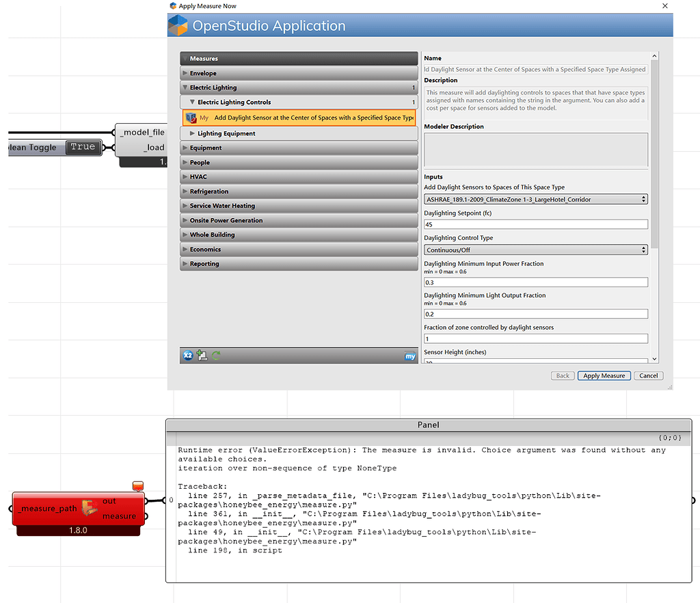The width and height of the screenshot is (700, 603).
Task: Expand the People category
Action: (x=299, y=163)
